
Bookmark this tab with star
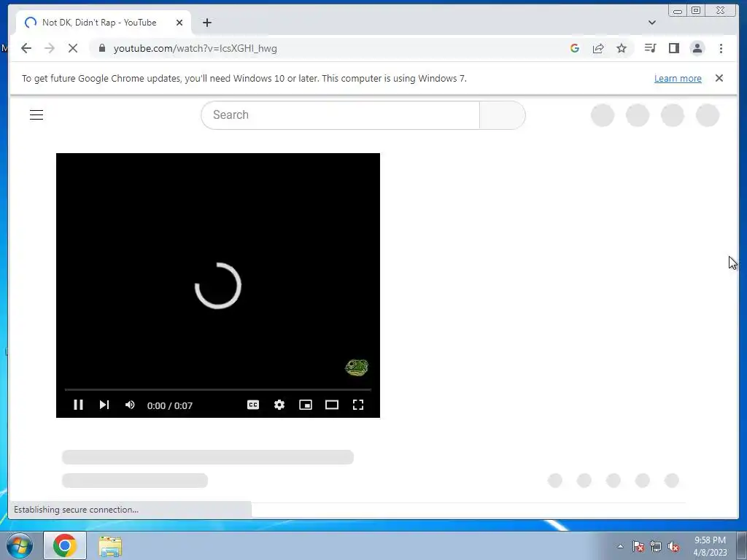tap(622, 48)
